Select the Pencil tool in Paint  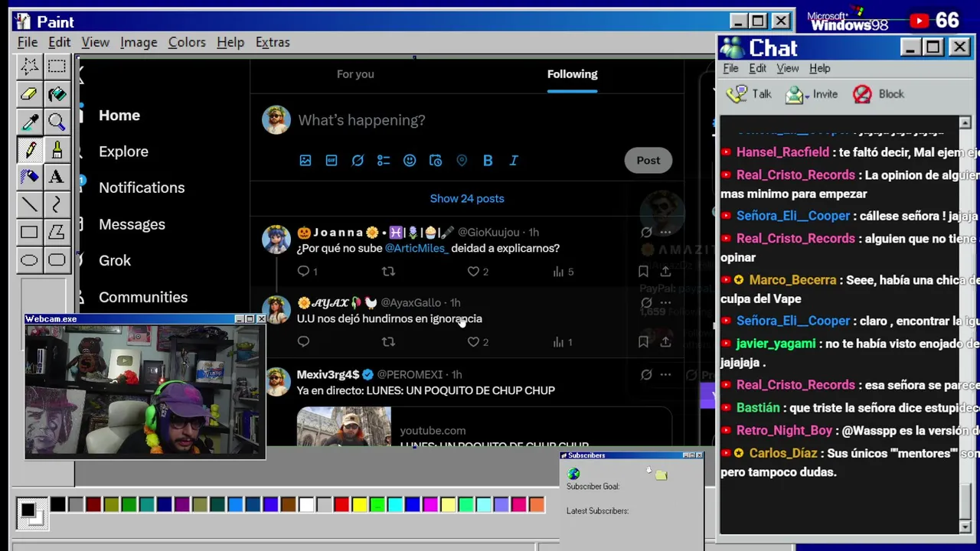coord(29,149)
